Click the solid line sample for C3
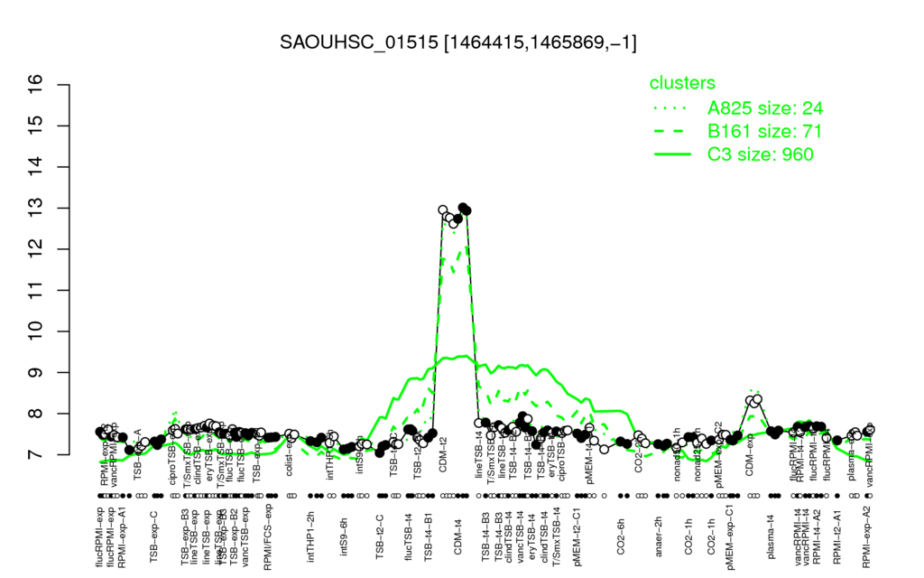 (x=671, y=154)
